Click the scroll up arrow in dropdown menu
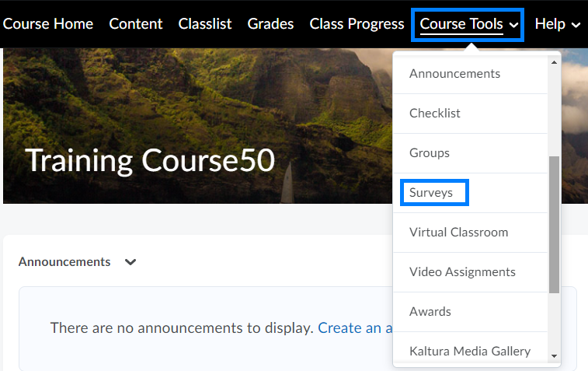This screenshot has width=588, height=371. tap(554, 63)
